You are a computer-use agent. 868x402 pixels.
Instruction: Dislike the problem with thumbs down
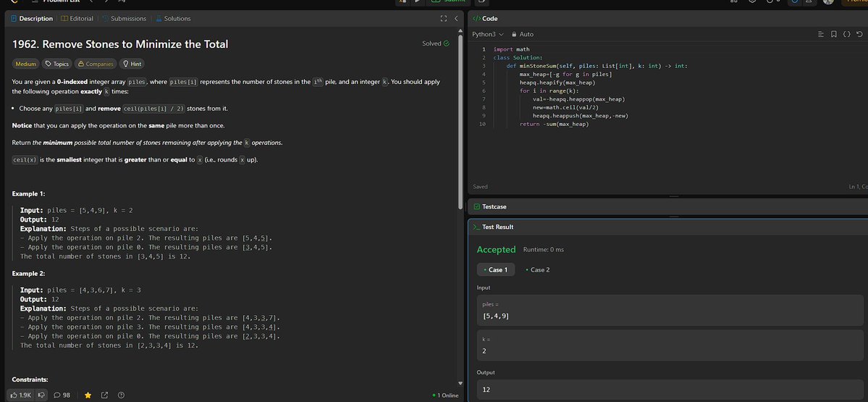click(x=42, y=395)
